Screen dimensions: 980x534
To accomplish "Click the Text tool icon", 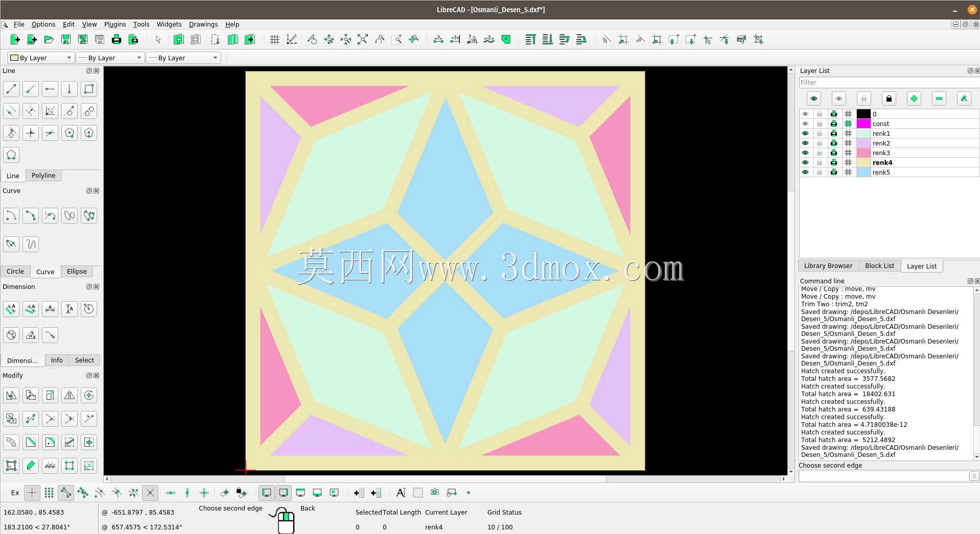I will tap(401, 493).
